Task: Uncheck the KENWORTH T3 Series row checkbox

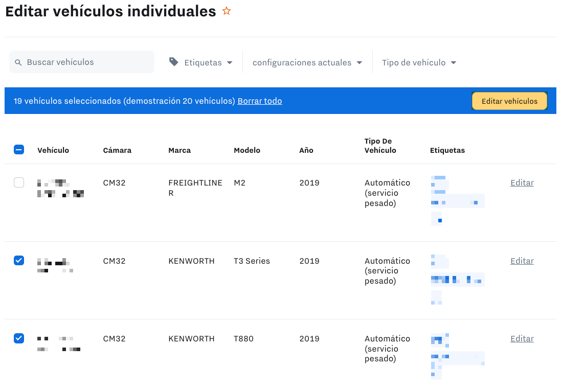Action: pyautogui.click(x=19, y=261)
